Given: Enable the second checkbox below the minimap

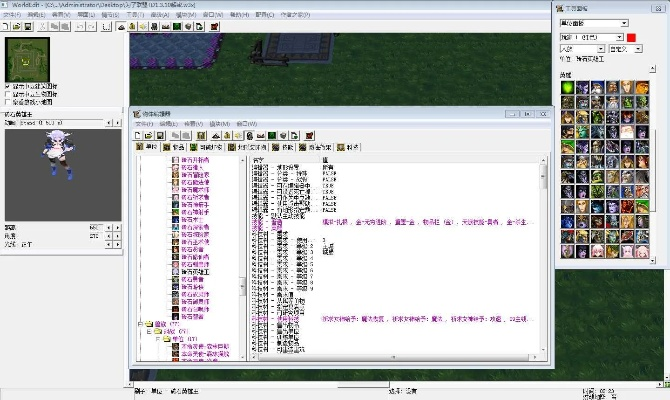Looking at the screenshot, I should [8, 94].
